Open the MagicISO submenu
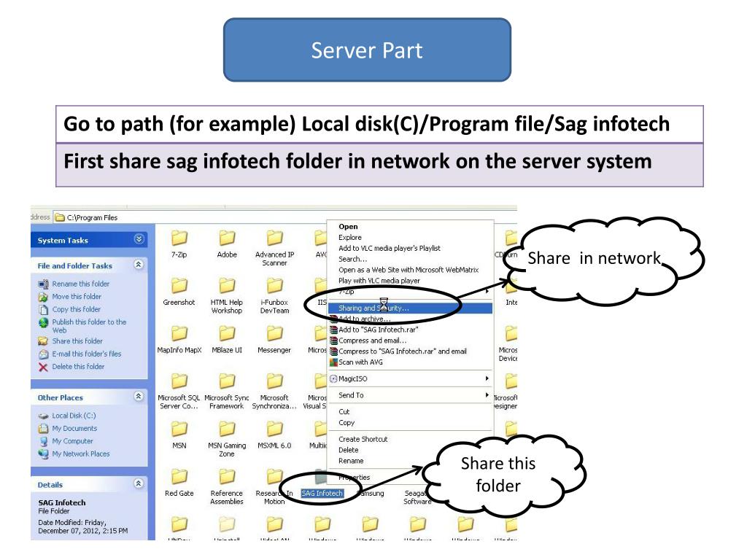Viewport: 747px width, 560px height. (x=410, y=378)
